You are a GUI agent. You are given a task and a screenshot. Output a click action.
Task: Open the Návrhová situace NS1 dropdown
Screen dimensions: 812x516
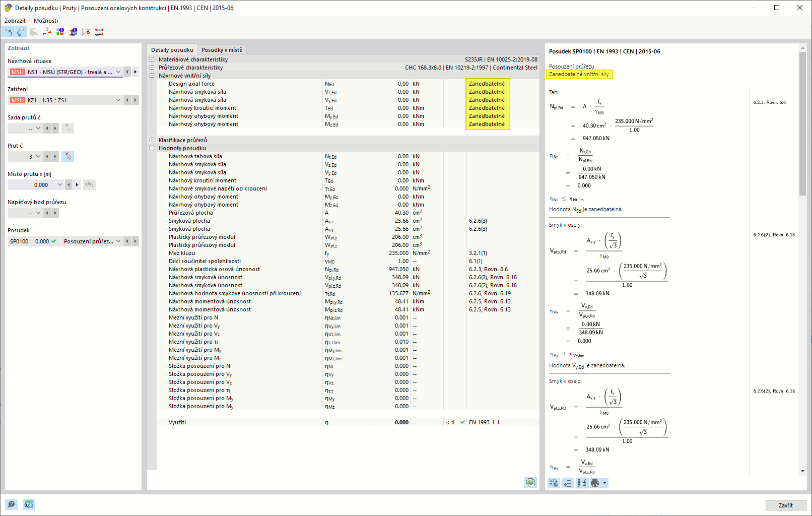65,72
